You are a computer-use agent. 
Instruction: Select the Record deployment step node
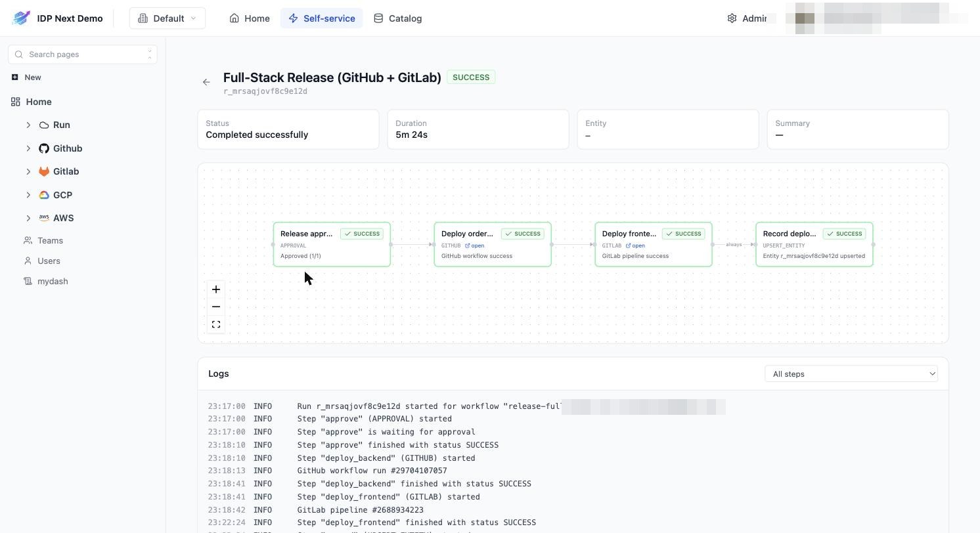tap(814, 245)
